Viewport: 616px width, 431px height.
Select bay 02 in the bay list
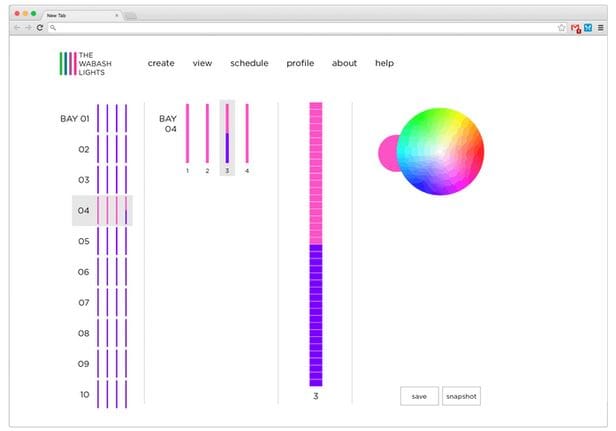(x=102, y=149)
